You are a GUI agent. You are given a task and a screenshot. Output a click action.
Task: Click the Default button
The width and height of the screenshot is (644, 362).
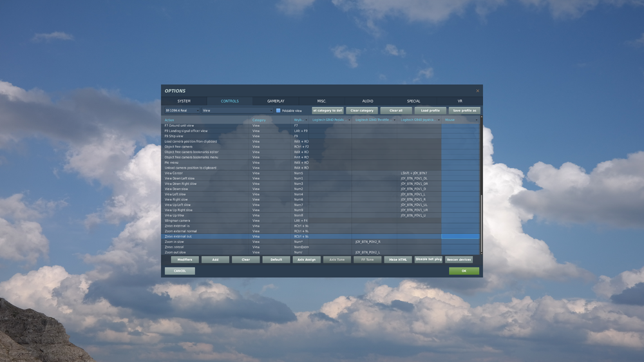pyautogui.click(x=276, y=260)
